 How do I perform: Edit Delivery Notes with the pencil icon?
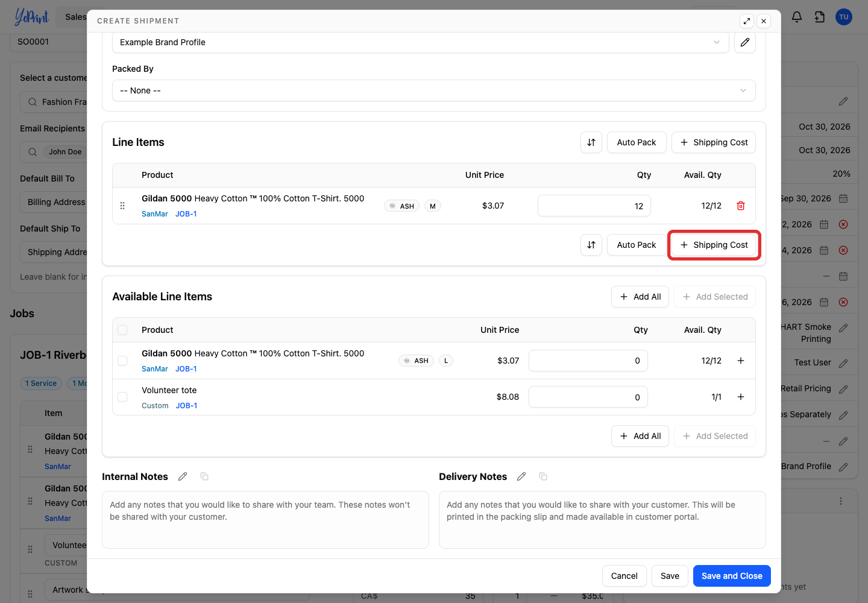pos(521,476)
